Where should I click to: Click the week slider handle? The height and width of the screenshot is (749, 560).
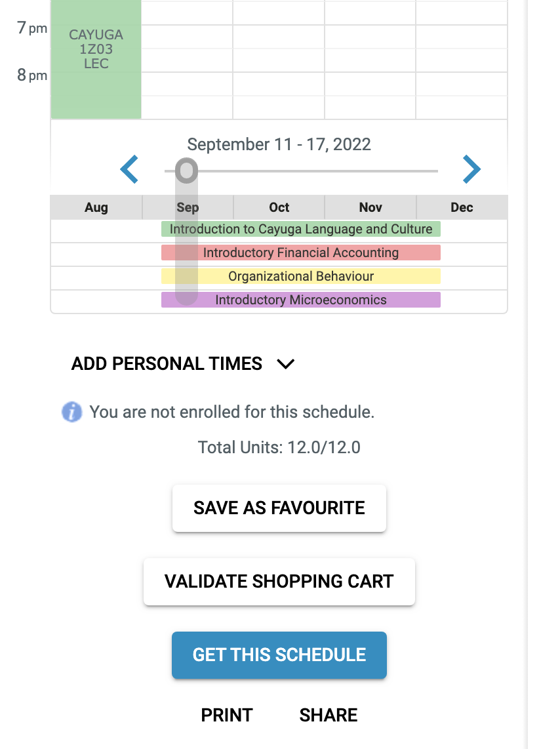[x=186, y=171]
